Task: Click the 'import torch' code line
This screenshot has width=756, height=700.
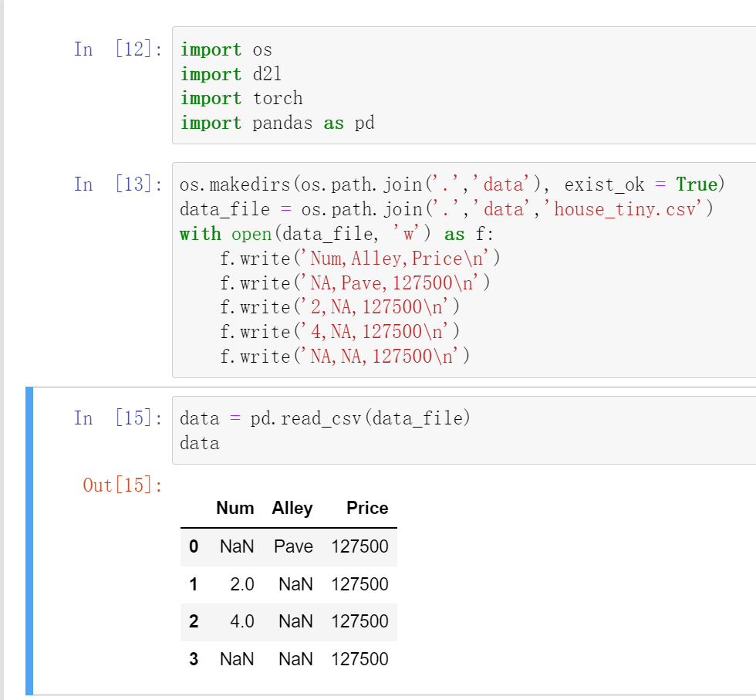Action: [241, 99]
